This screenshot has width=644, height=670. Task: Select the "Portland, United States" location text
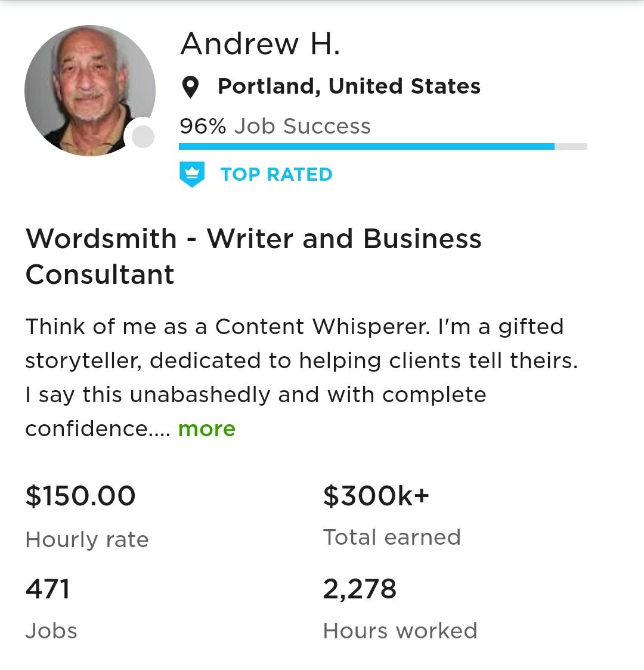(349, 87)
